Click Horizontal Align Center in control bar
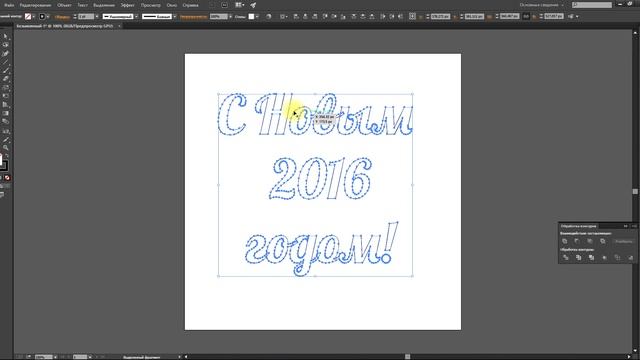The width and height of the screenshot is (640, 360). point(305,16)
